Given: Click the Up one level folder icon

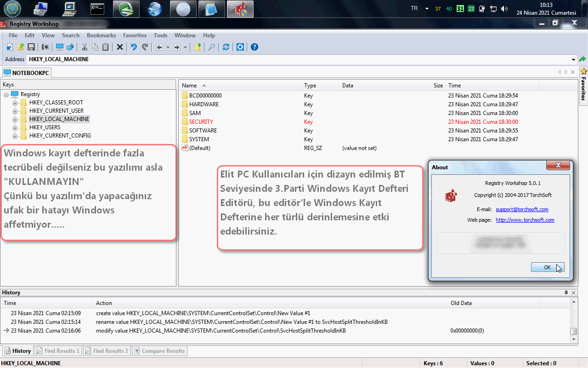Looking at the screenshot, I should pos(198,47).
